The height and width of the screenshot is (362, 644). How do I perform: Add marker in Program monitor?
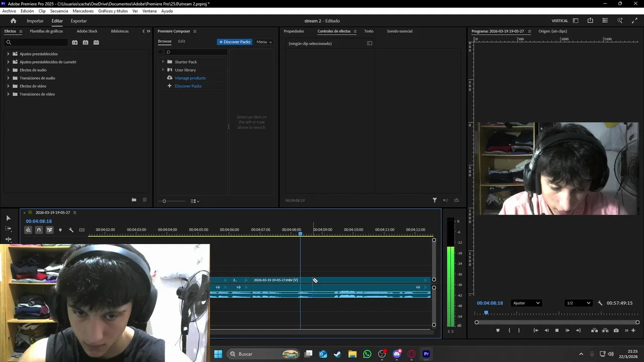(498, 330)
